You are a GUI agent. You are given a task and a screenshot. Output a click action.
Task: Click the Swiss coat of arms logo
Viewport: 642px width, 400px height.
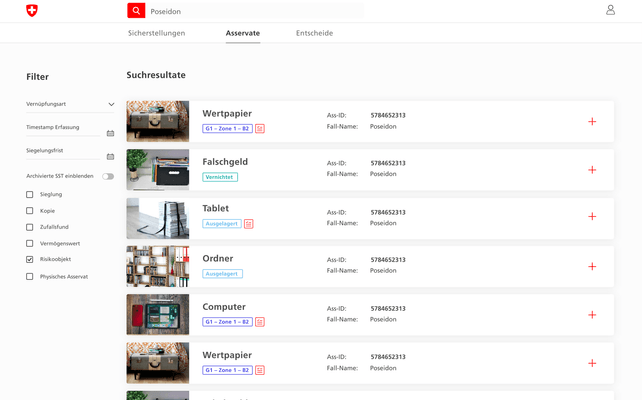pos(32,10)
